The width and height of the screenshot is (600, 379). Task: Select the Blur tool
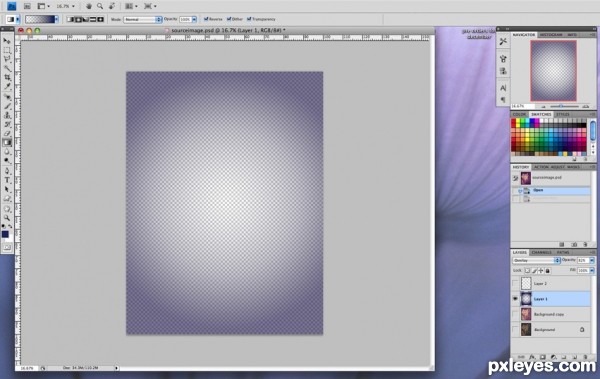(x=7, y=152)
